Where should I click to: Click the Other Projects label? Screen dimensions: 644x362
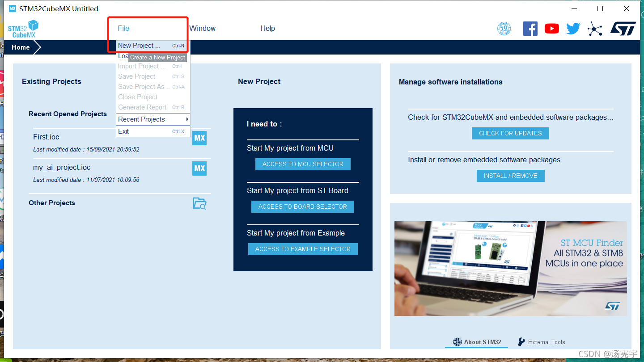tap(52, 203)
